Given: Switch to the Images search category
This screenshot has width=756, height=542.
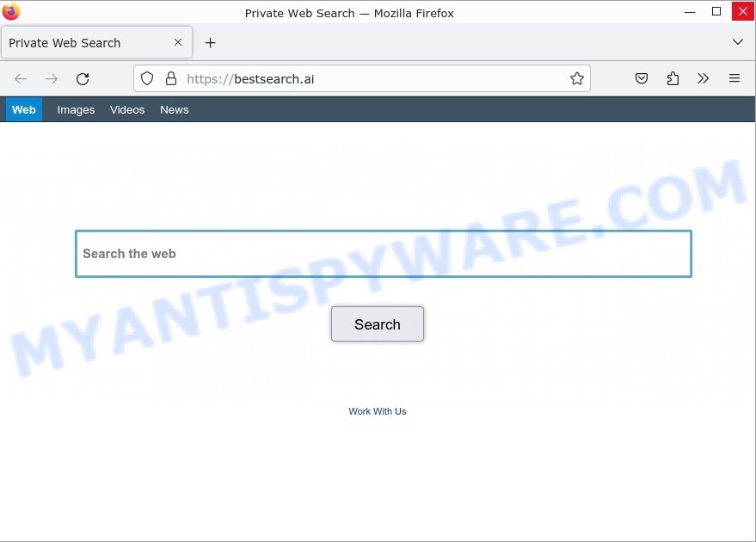Looking at the screenshot, I should pyautogui.click(x=76, y=109).
